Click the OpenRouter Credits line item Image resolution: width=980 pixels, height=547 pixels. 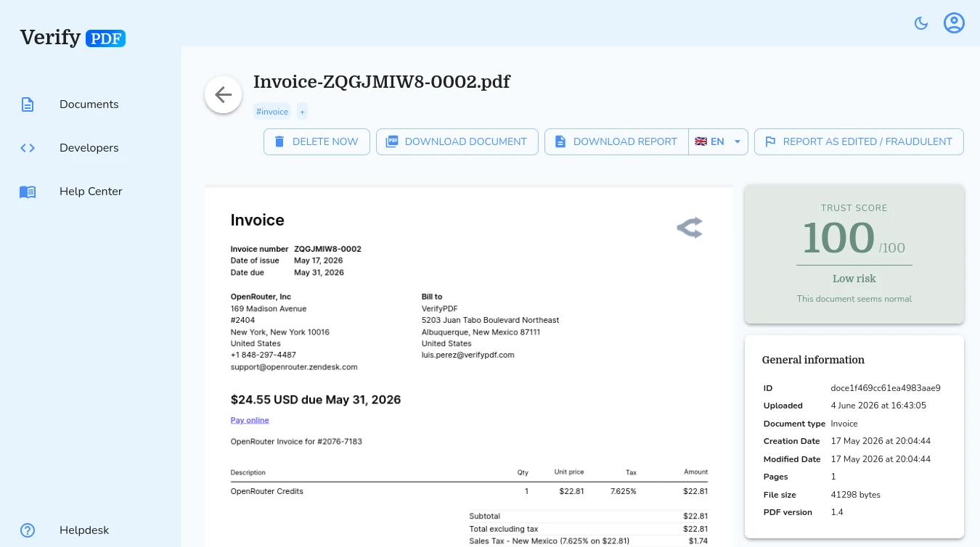click(x=267, y=491)
